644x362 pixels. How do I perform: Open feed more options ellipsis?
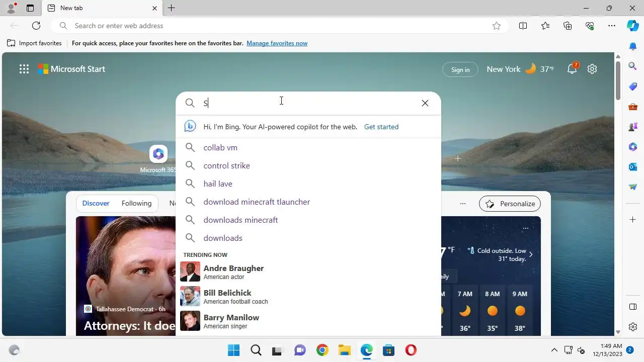[x=463, y=204]
